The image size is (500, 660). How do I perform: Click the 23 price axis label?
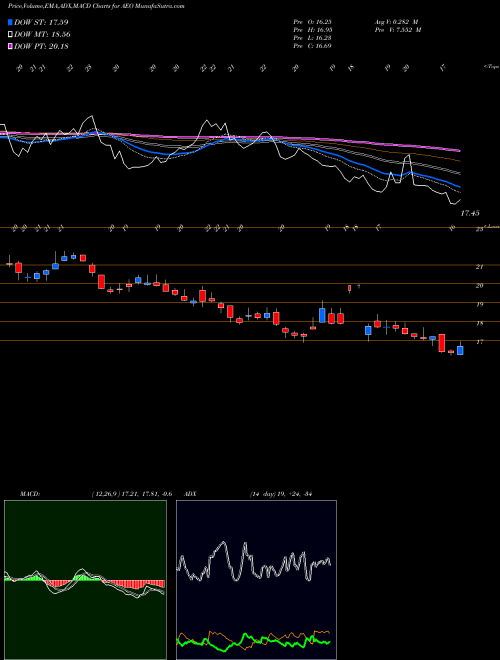tap(479, 229)
